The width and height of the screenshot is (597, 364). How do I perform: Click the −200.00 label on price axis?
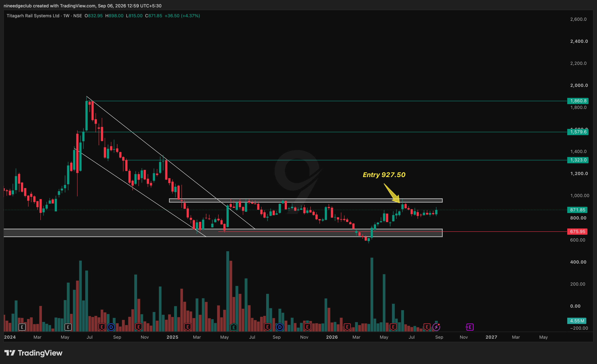click(579, 328)
